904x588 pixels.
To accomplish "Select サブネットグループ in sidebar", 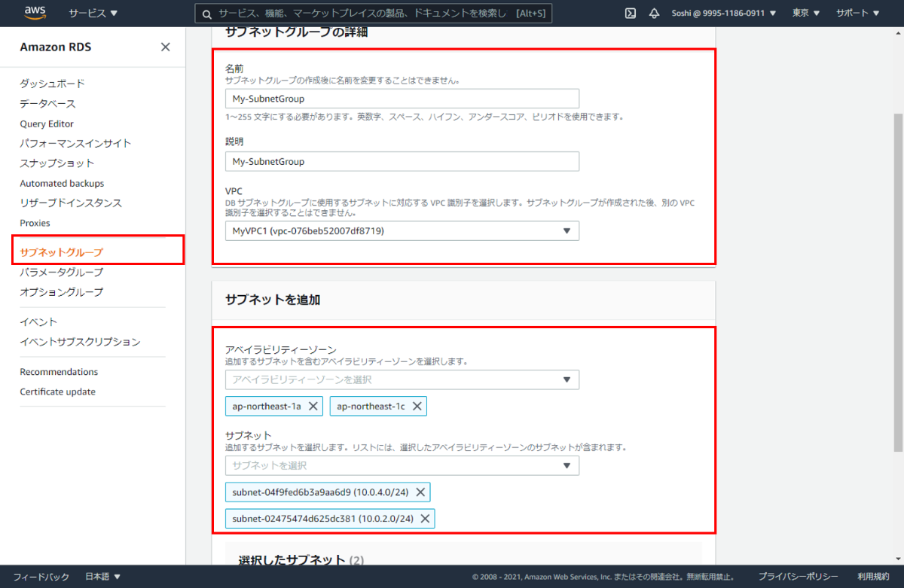I will pos(61,252).
